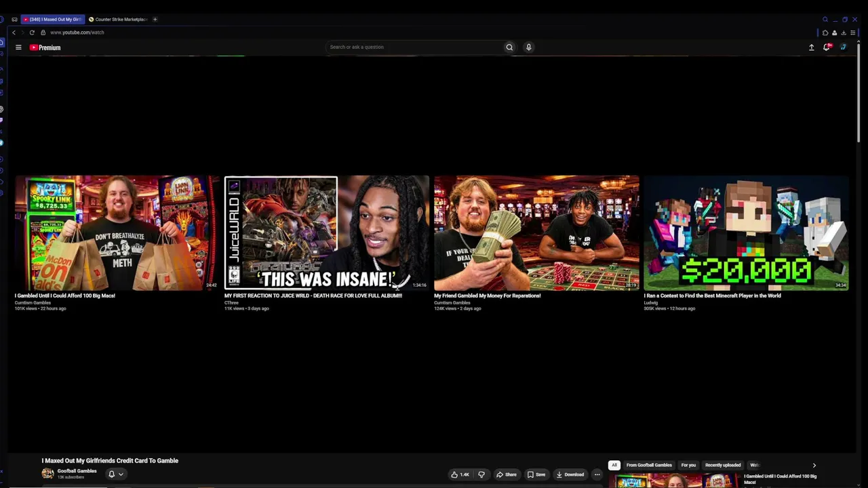Open the CThree channel name

[x=232, y=303]
